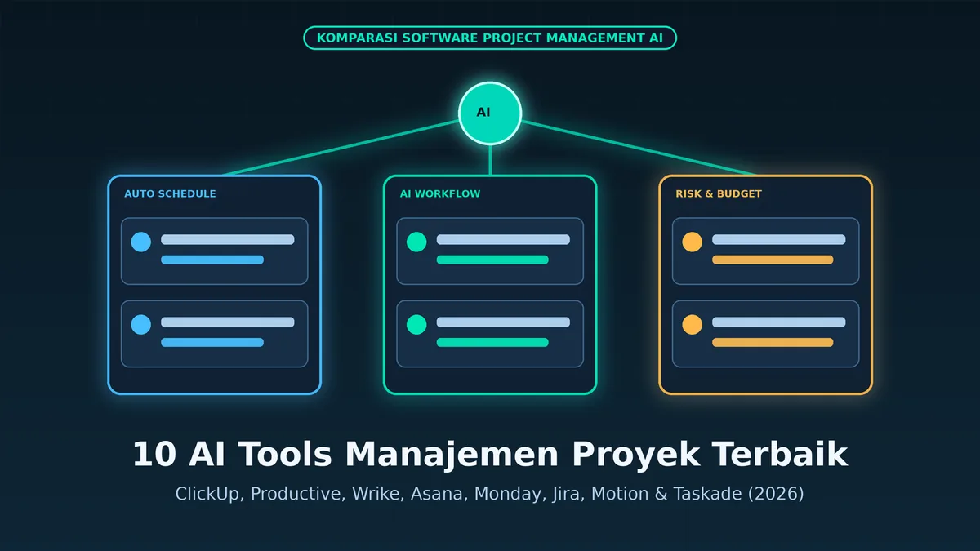Open the AUTO SCHEDULE card title
This screenshot has height=551, width=980.
(x=170, y=194)
